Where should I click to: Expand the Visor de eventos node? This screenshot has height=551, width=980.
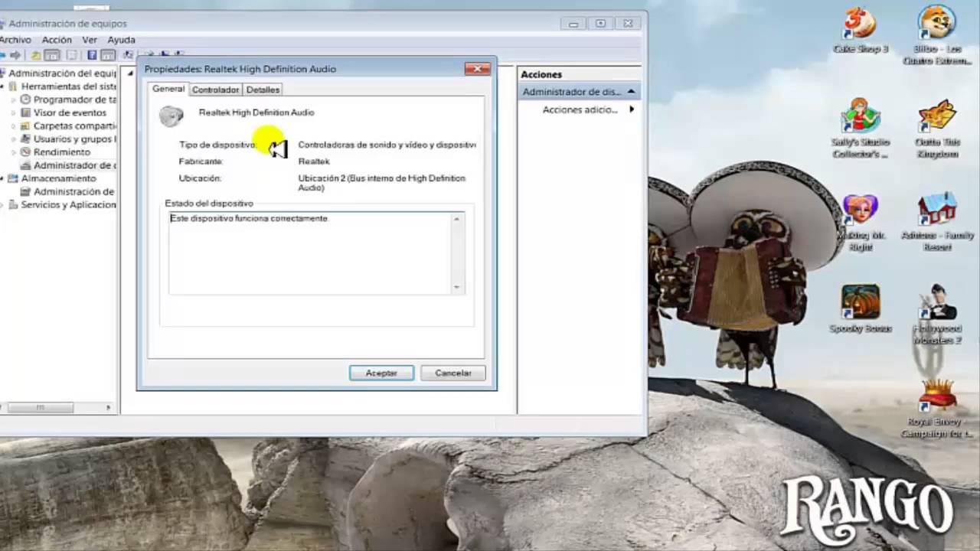13,112
